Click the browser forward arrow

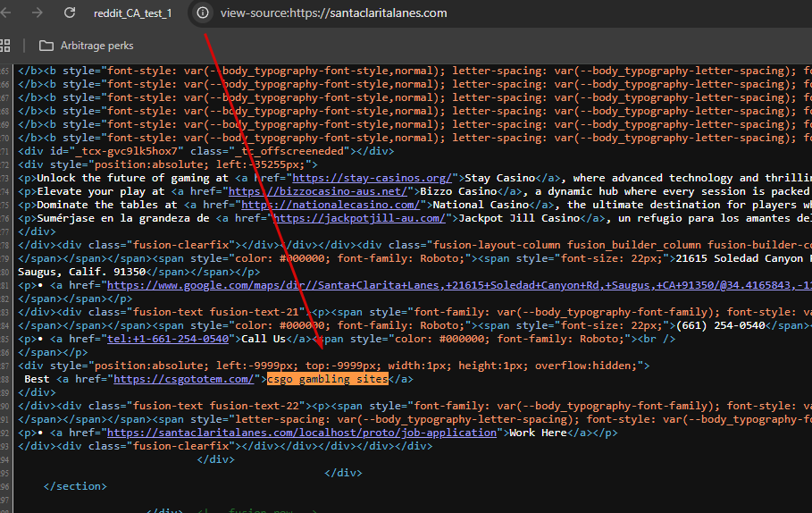click(x=38, y=13)
